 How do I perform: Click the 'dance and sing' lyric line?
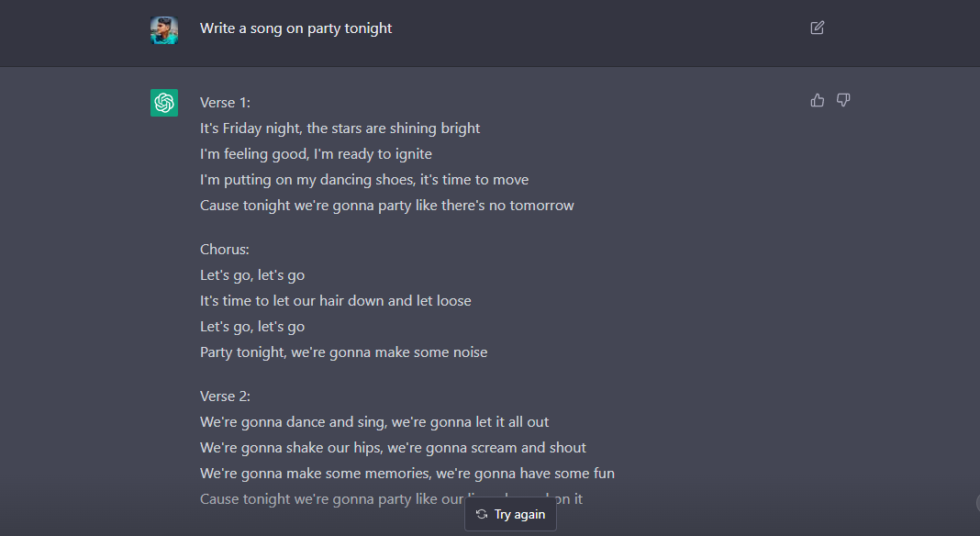(374, 422)
